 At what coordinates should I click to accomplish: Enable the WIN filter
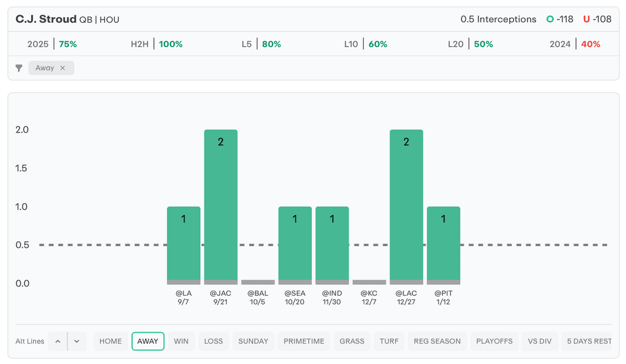[181, 341]
